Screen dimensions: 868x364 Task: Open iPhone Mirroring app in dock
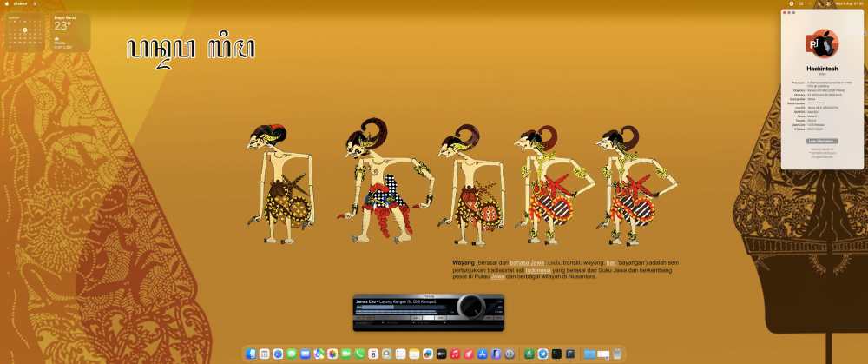click(496, 354)
